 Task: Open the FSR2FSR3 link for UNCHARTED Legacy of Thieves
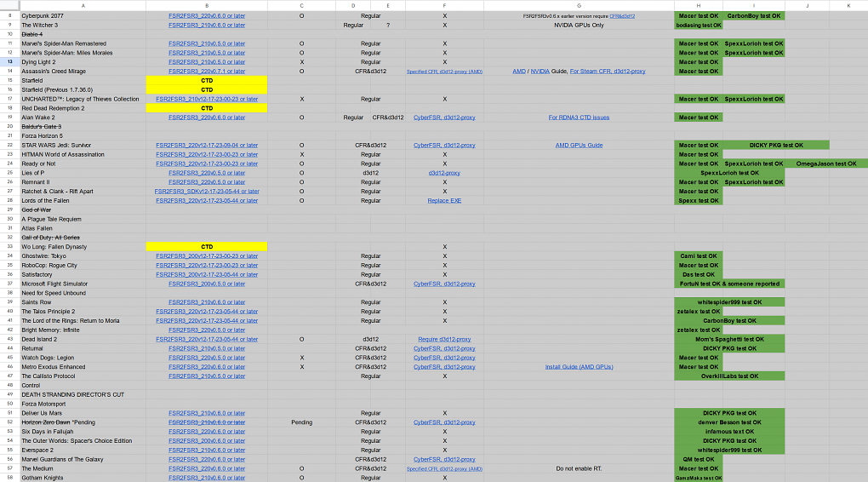(207, 99)
